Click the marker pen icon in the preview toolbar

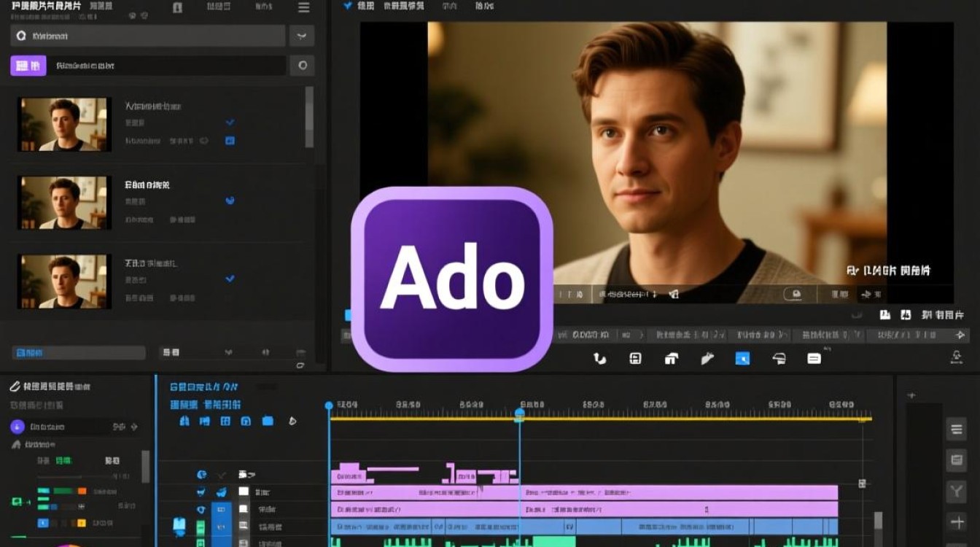click(x=707, y=358)
